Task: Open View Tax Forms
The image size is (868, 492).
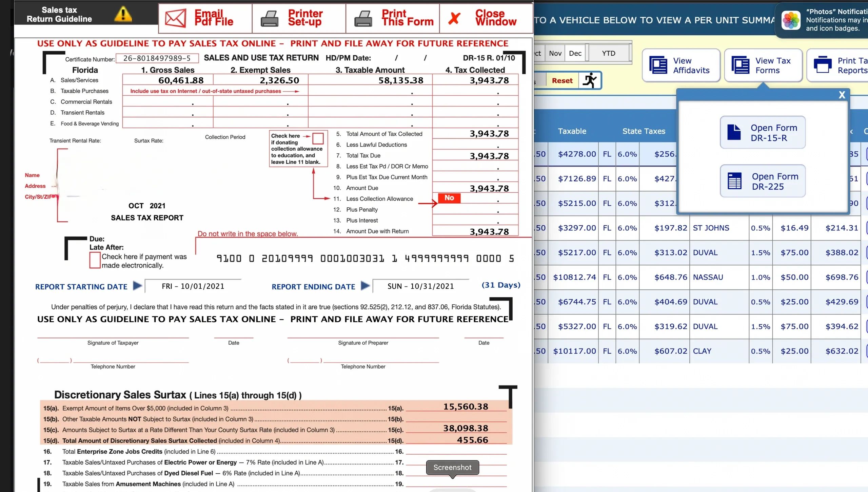Action: (x=763, y=65)
